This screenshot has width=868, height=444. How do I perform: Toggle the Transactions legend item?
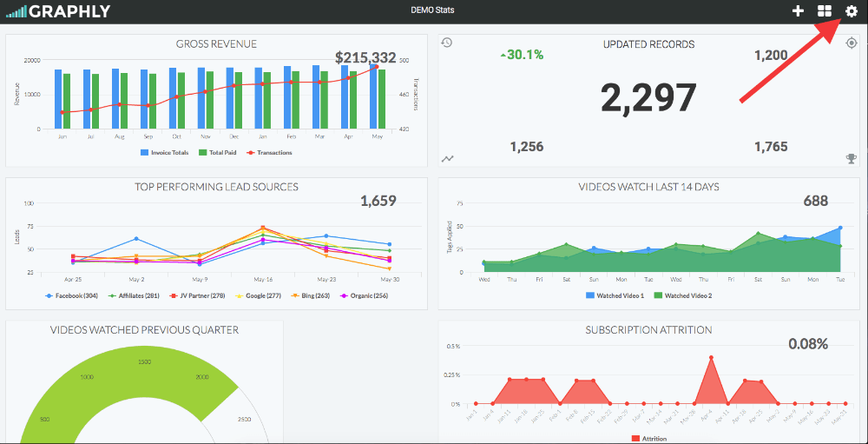(269, 152)
